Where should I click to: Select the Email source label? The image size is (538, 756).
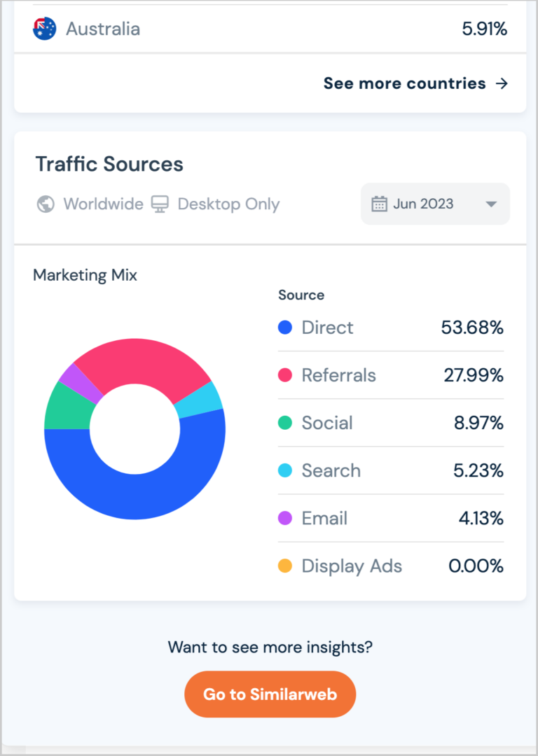pyautogui.click(x=324, y=518)
